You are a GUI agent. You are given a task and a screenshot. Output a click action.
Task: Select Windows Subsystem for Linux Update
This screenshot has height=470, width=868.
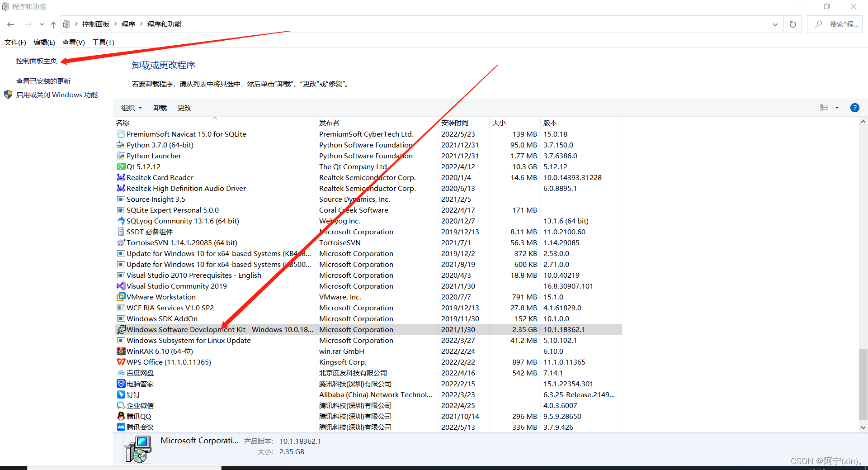[x=368, y=341]
